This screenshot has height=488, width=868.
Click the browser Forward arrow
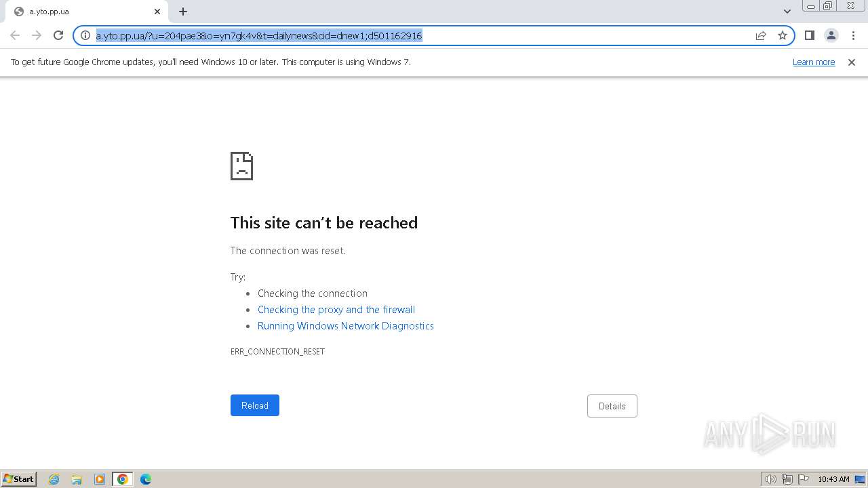point(37,35)
